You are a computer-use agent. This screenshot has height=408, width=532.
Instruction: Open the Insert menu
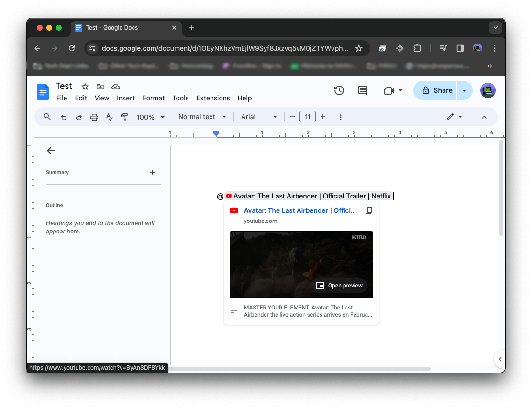[x=126, y=98]
